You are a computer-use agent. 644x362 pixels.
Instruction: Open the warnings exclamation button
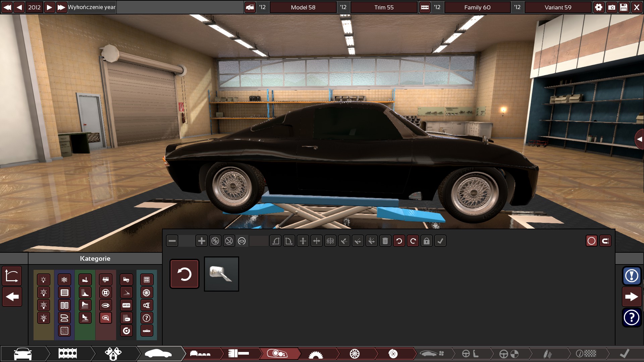pos(632,276)
